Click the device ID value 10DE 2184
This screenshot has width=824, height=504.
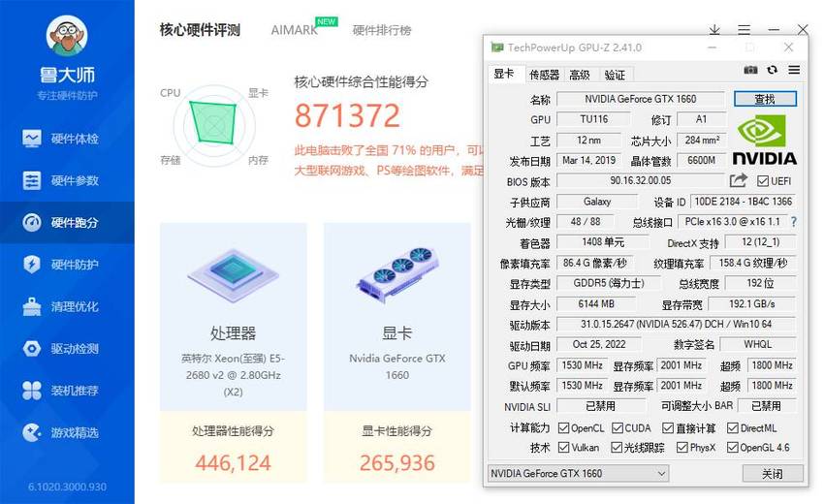(x=744, y=202)
